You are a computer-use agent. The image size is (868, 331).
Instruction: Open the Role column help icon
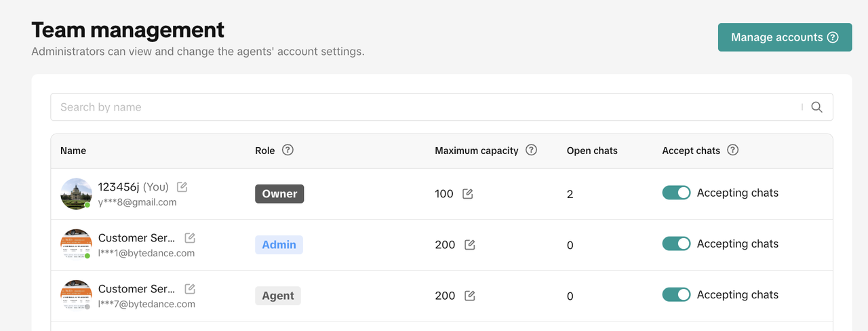pos(288,150)
